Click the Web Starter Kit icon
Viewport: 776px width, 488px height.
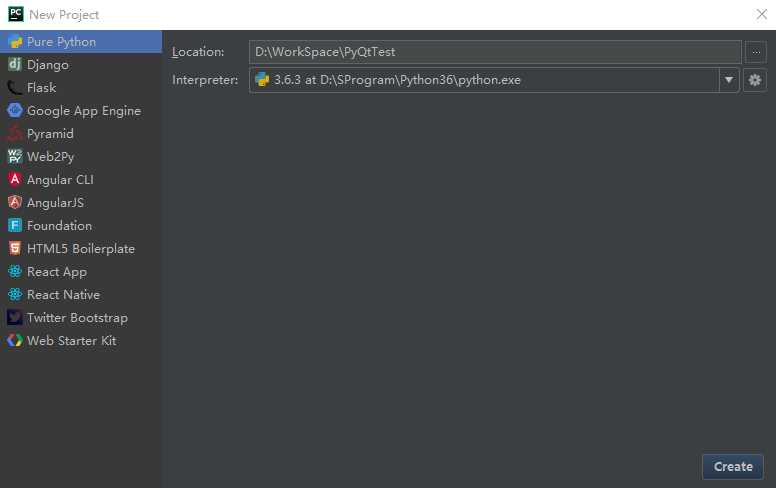(15, 341)
